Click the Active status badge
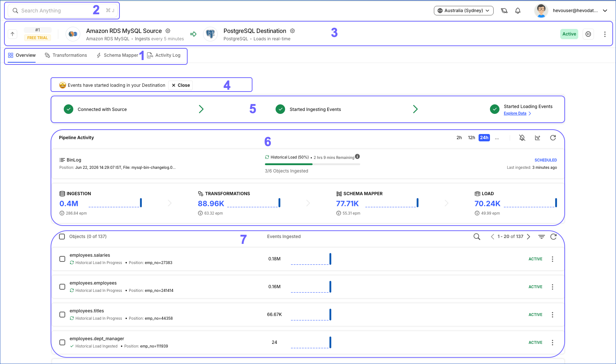The height and width of the screenshot is (364, 616). 569,34
